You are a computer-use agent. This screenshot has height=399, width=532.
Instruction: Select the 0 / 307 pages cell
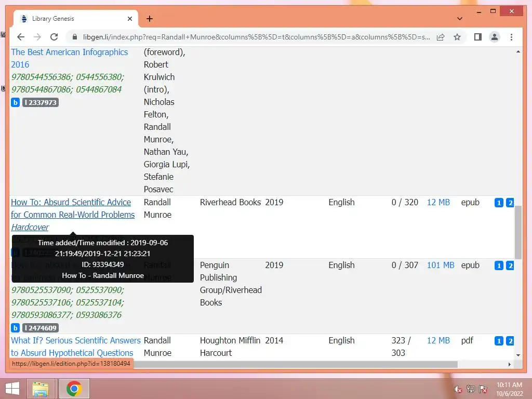(405, 265)
